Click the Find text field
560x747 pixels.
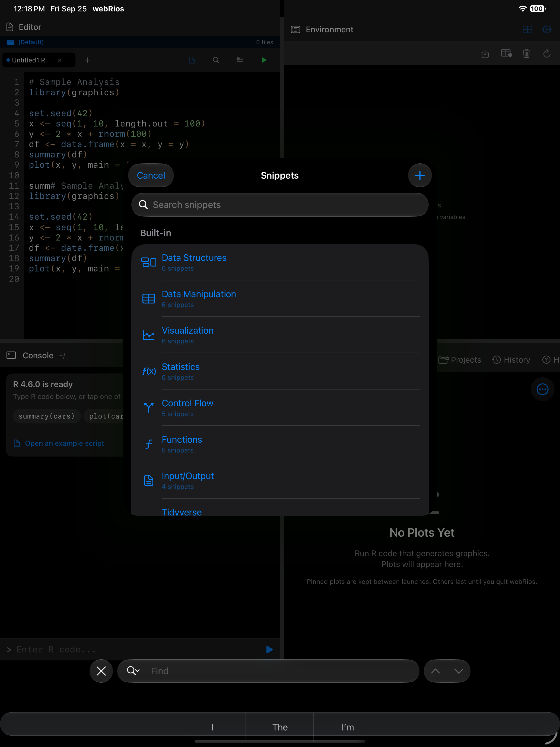point(268,671)
